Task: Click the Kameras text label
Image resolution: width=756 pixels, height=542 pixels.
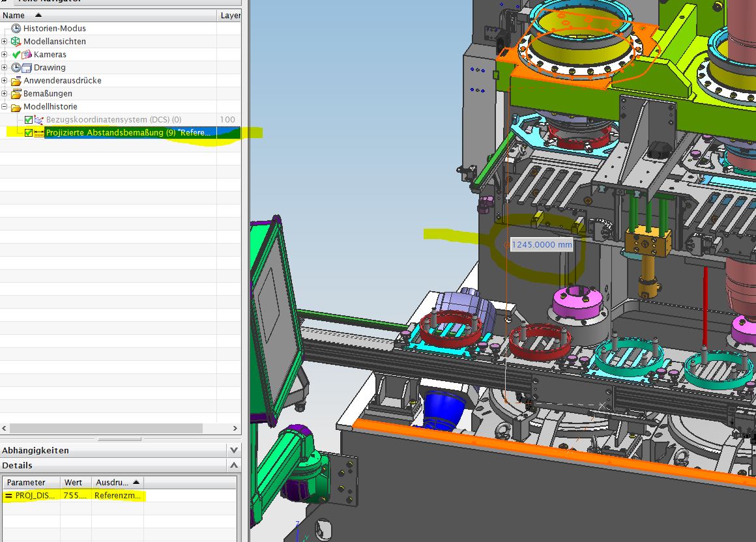Action: click(x=50, y=55)
